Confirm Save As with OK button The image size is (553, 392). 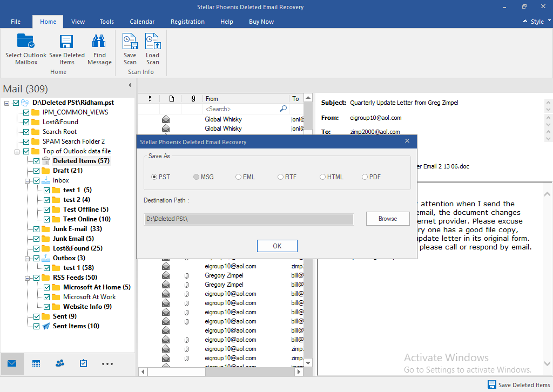click(277, 246)
